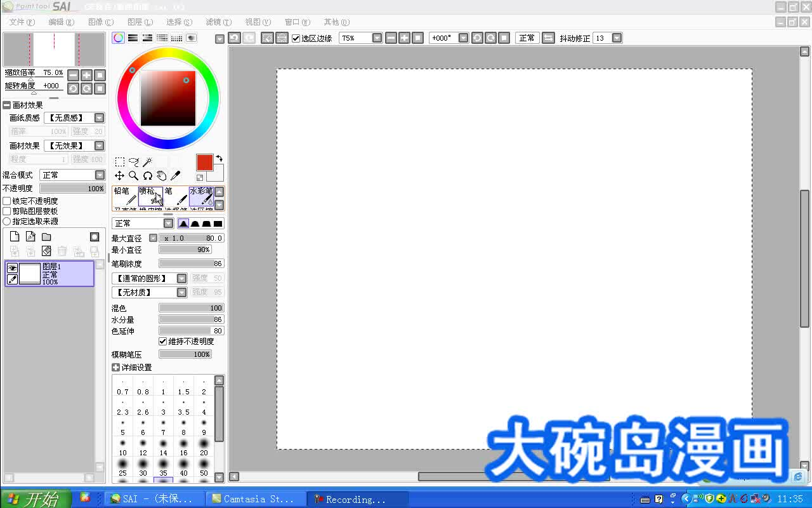
Task: Click the foreground red color swatch
Action: [204, 163]
